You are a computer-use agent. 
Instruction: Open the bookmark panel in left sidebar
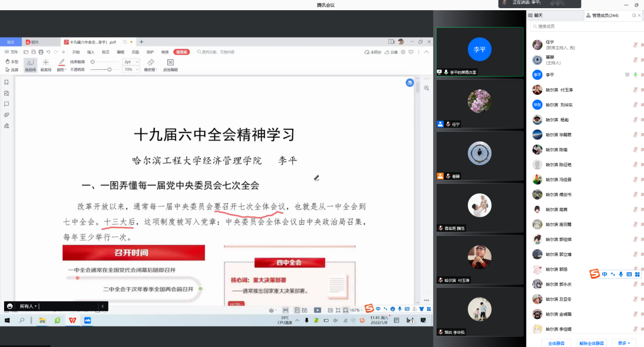click(7, 82)
